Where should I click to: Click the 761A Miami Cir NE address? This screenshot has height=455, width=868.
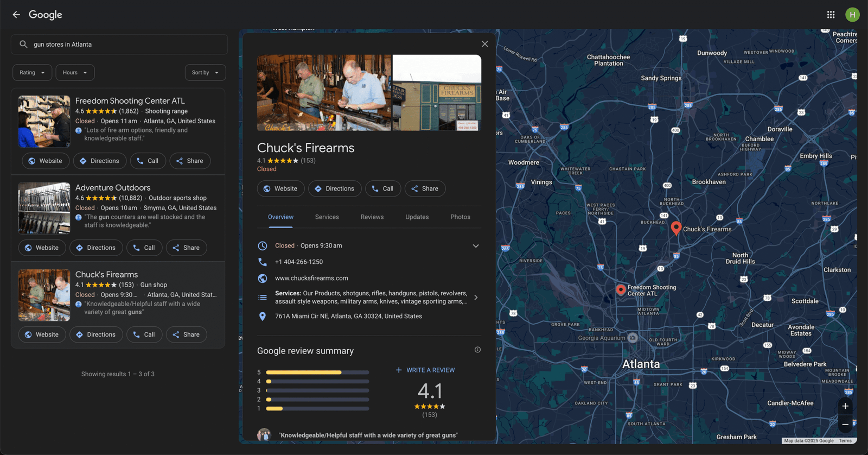pyautogui.click(x=348, y=316)
